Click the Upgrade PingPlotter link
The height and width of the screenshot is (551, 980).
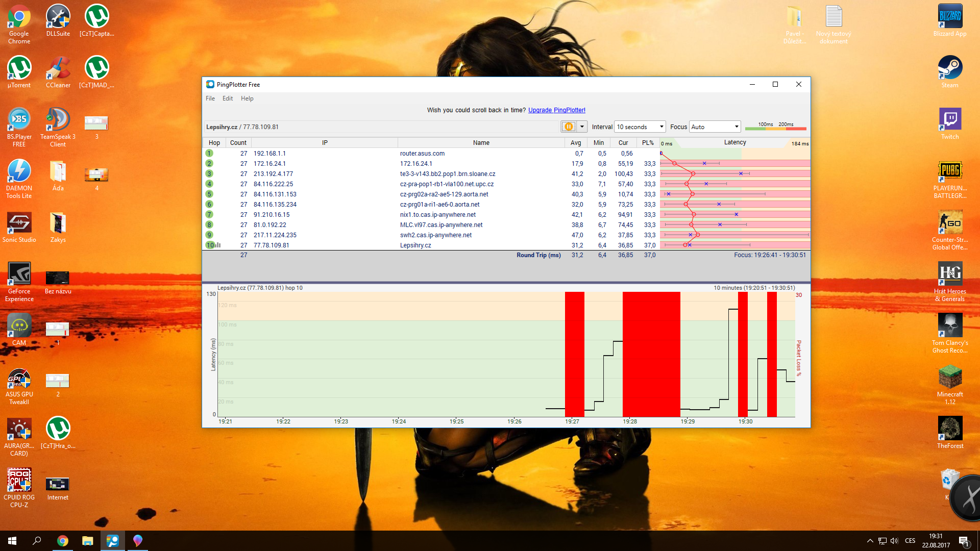(556, 110)
